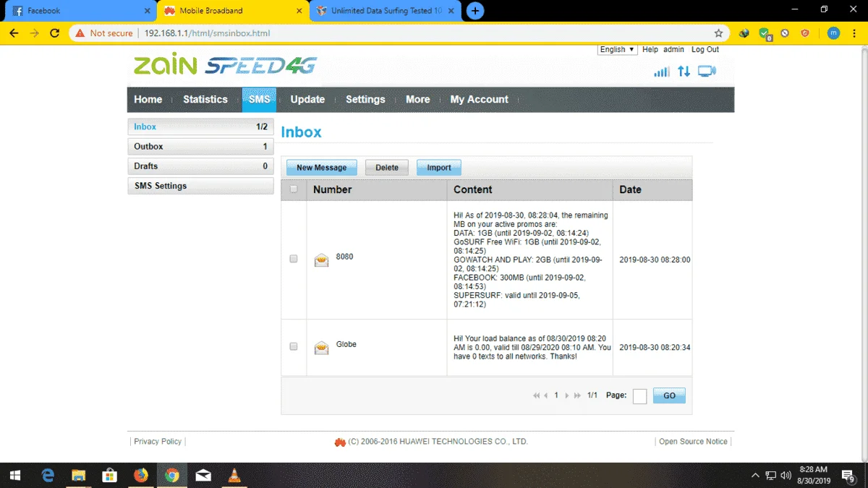868x488 pixels.
Task: Bookmark this page with star icon
Action: [x=718, y=33]
